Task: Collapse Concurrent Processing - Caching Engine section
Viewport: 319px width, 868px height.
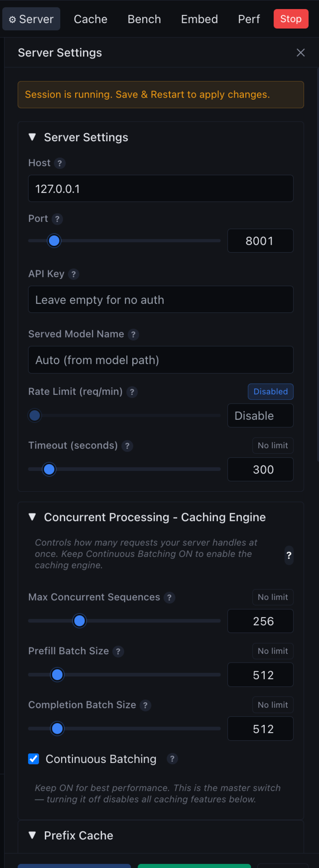Action: pyautogui.click(x=32, y=517)
